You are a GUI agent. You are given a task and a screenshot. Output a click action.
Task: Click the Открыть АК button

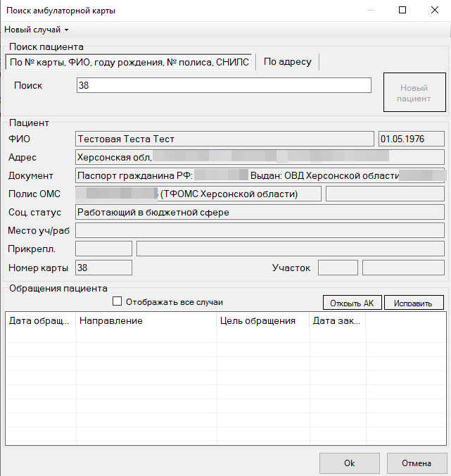tap(352, 303)
